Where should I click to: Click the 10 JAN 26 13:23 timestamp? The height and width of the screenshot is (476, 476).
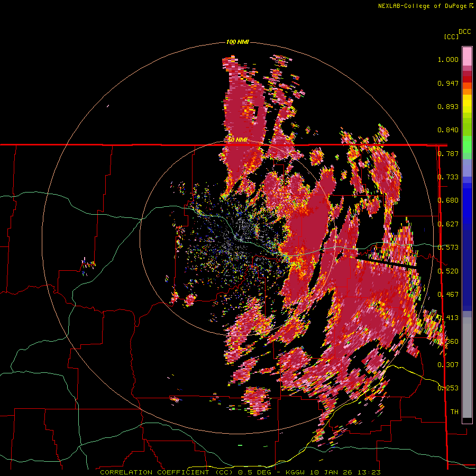tap(346, 472)
